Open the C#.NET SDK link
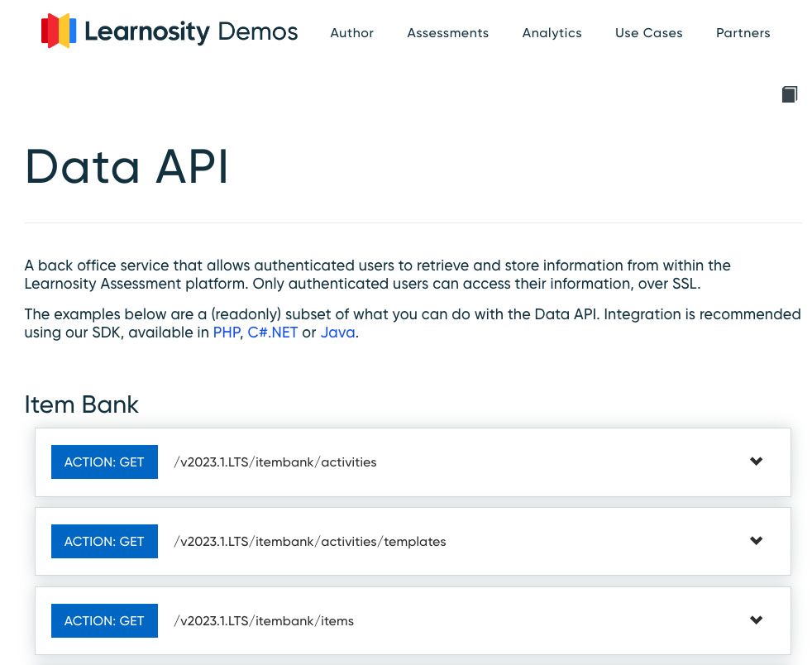812x665 pixels. (x=273, y=332)
